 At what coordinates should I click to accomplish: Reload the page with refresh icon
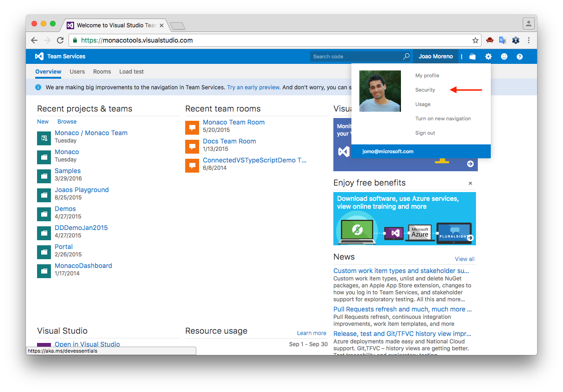coord(60,40)
